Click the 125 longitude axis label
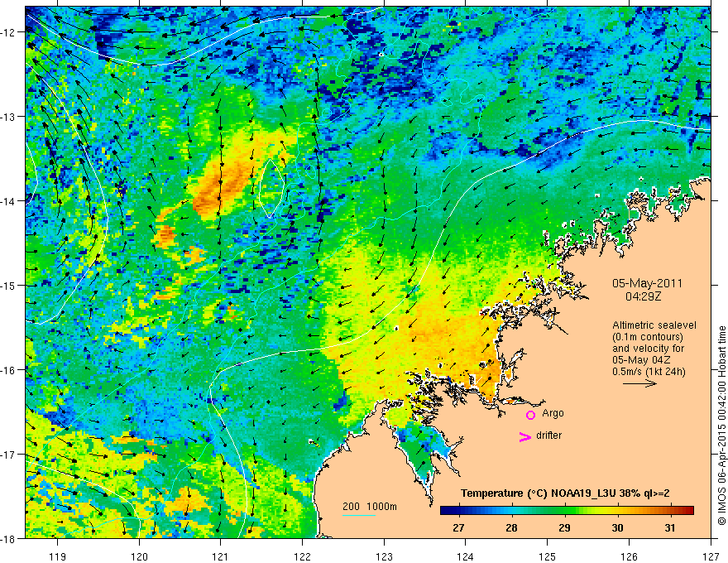This screenshot has height=563, width=728. click(548, 556)
